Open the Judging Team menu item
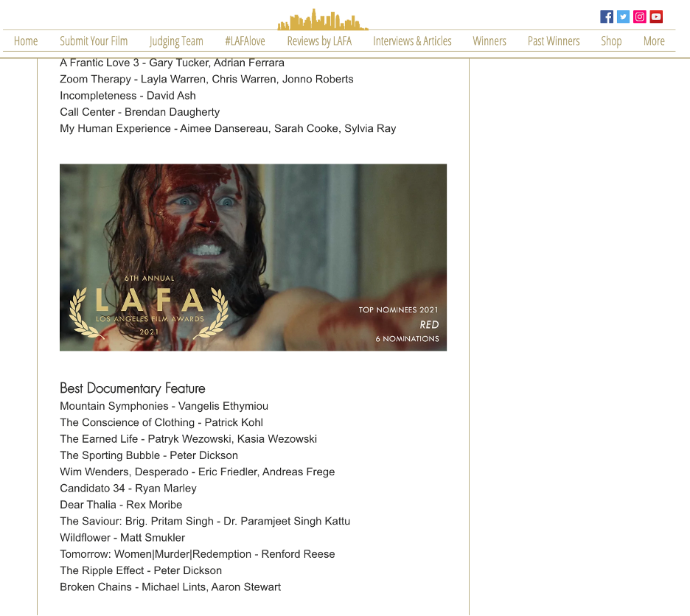 [176, 41]
